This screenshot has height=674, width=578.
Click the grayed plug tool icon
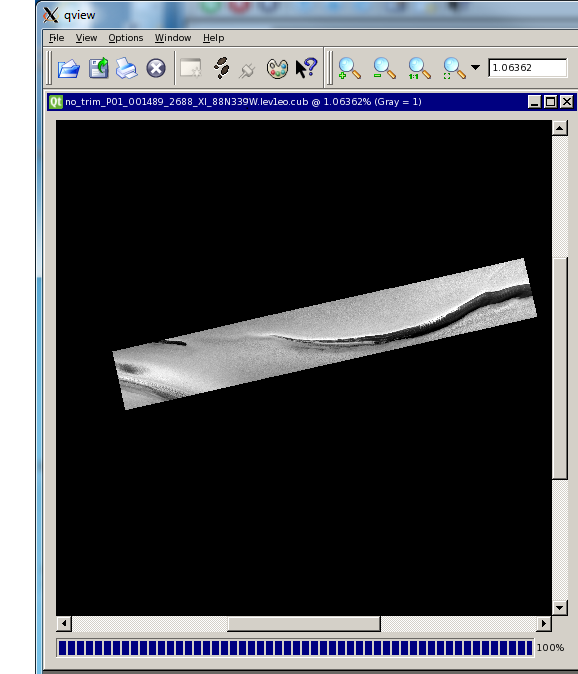coord(247,70)
